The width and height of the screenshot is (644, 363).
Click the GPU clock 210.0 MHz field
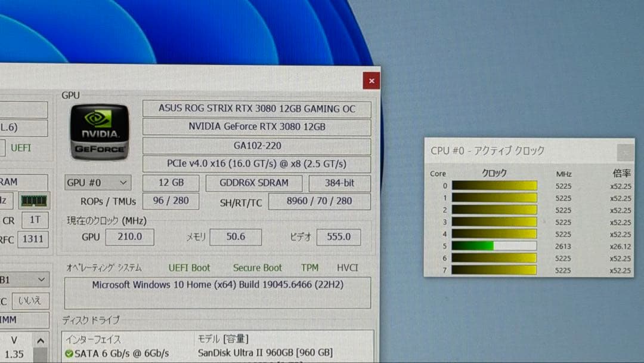point(129,237)
